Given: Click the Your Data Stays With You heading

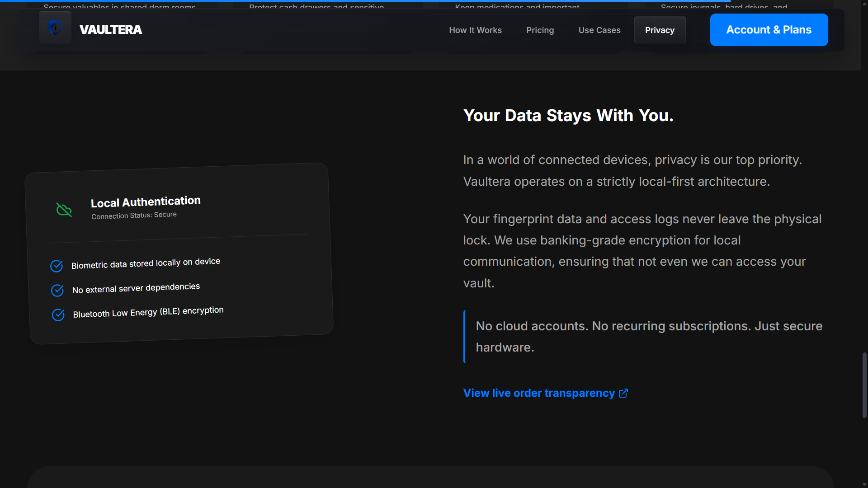Looking at the screenshot, I should [568, 116].
